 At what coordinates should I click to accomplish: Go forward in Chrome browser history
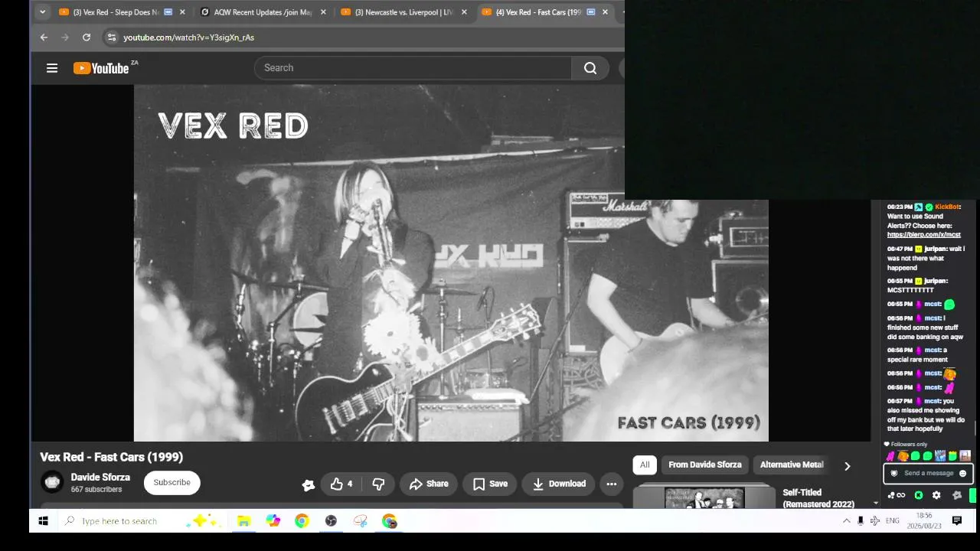65,37
